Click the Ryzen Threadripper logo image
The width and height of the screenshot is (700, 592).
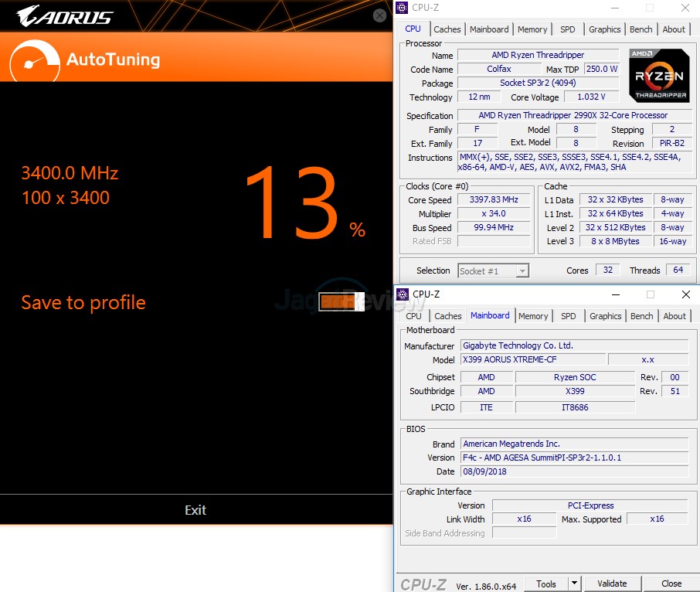658,76
